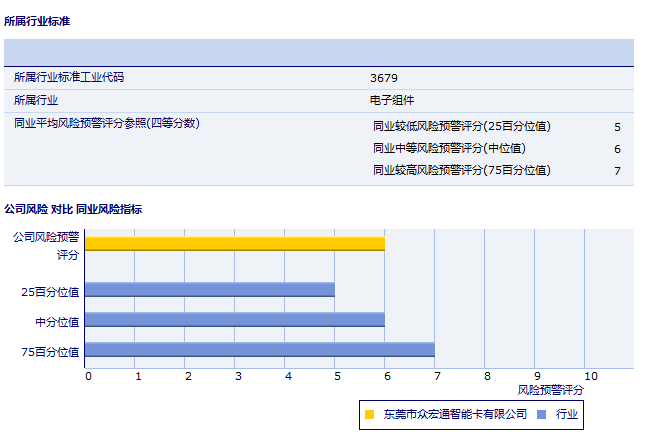Image resolution: width=663 pixels, height=440 pixels.
Task: Click the x-axis tick label 10
Action: coord(591,376)
